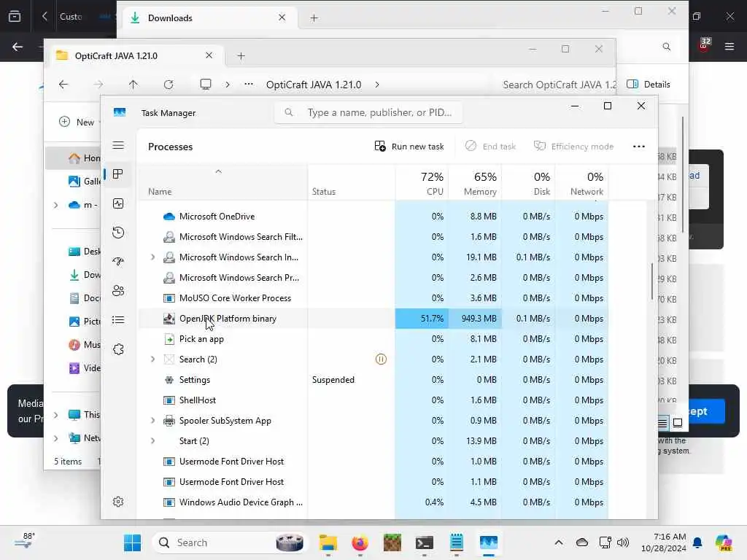Expand This PC in Explorer sidebar
This screenshot has height=560, width=747.
tap(55, 415)
